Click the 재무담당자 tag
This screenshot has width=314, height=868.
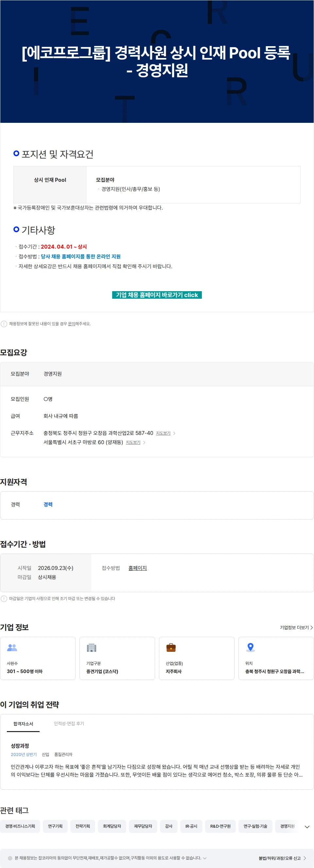pos(143,826)
